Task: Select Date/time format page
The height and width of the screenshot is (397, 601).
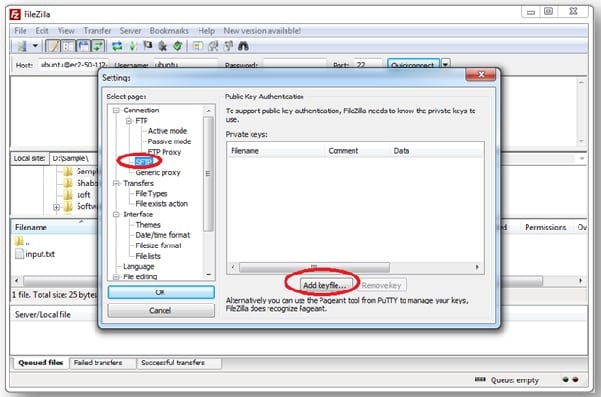Action: [x=163, y=235]
